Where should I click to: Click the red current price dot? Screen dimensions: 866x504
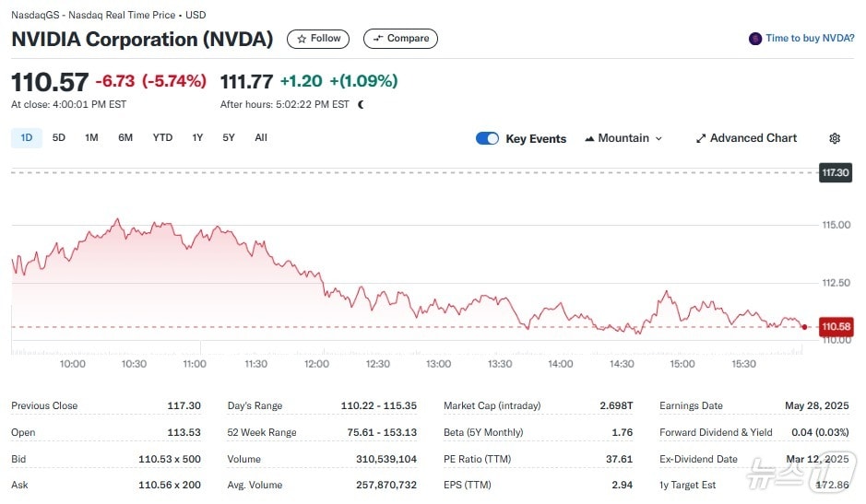(x=804, y=326)
